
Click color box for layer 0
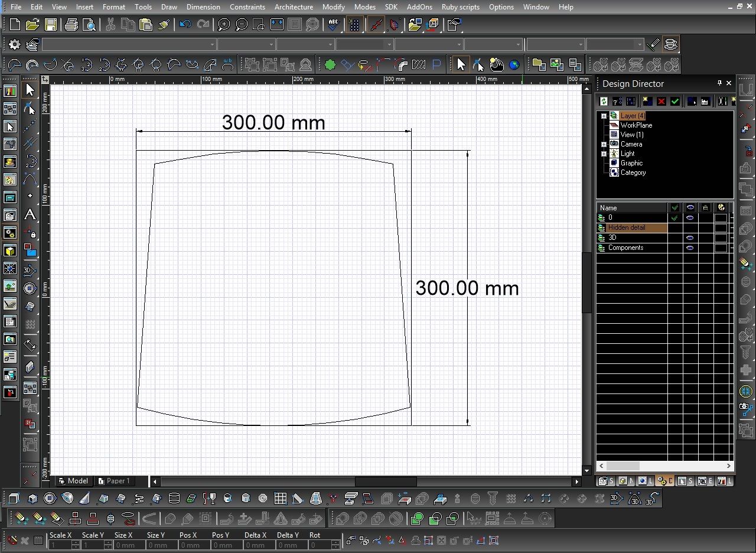pyautogui.click(x=721, y=218)
